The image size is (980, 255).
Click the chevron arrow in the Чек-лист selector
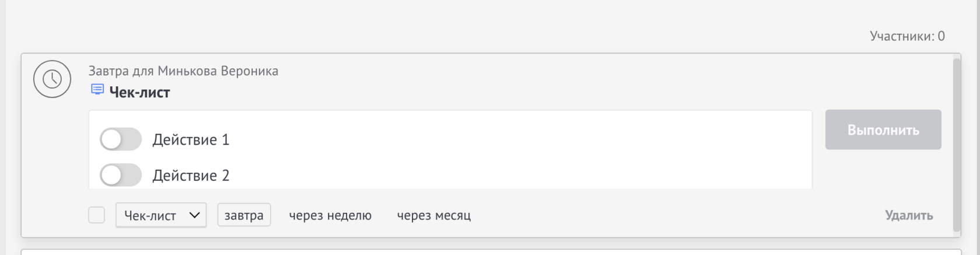pyautogui.click(x=195, y=215)
